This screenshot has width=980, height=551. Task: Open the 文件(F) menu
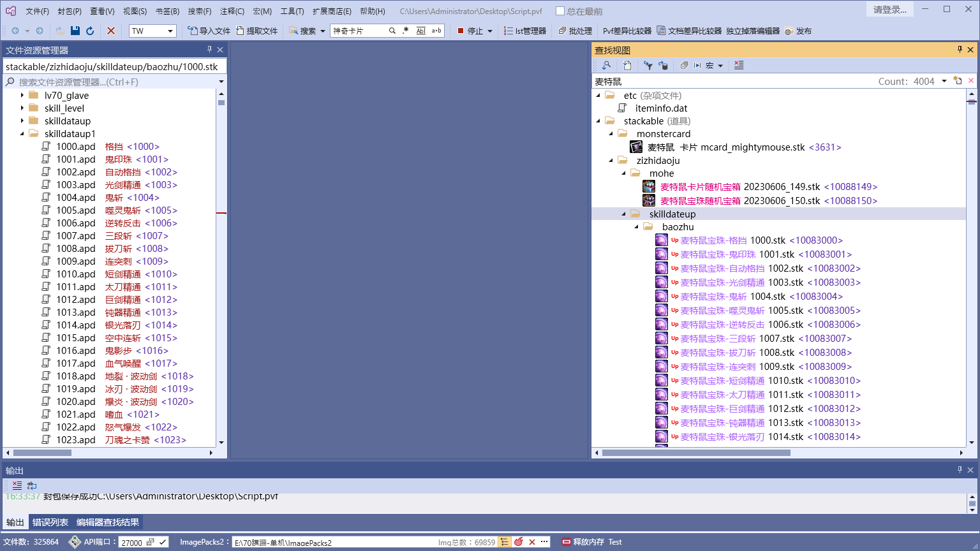click(37, 11)
